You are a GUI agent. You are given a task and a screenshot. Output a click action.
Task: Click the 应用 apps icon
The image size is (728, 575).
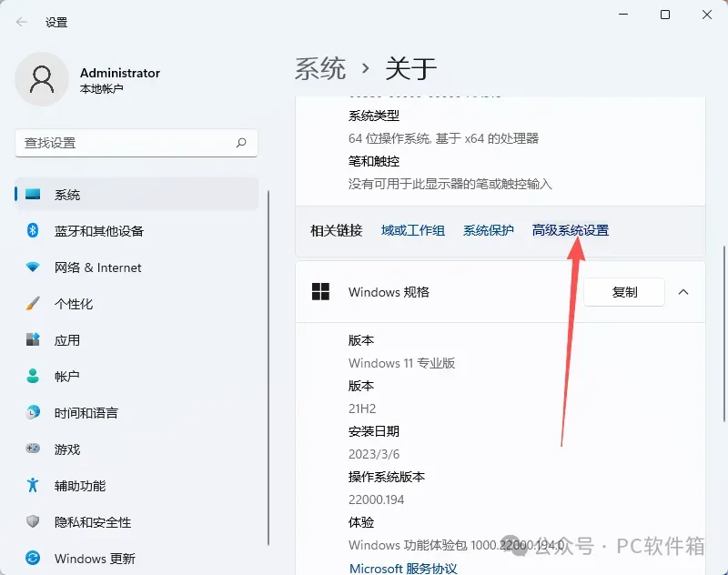[33, 339]
